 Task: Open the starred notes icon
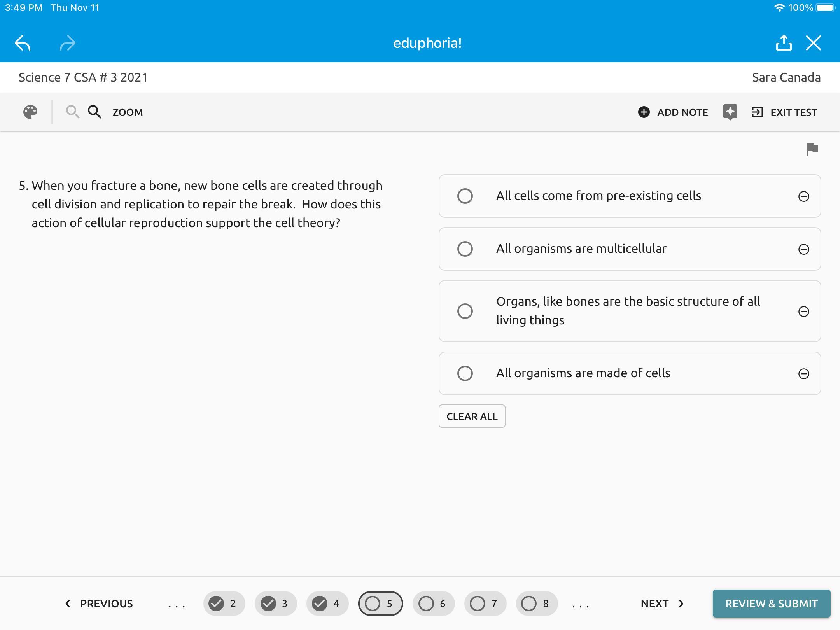click(x=730, y=112)
